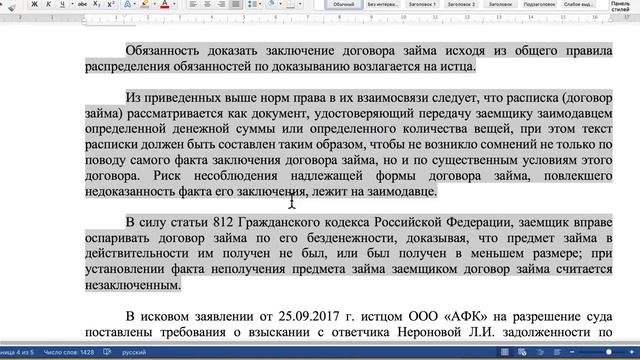Apply text highlight color
Image resolution: width=640 pixels, height=360 pixels.
pos(144,4)
